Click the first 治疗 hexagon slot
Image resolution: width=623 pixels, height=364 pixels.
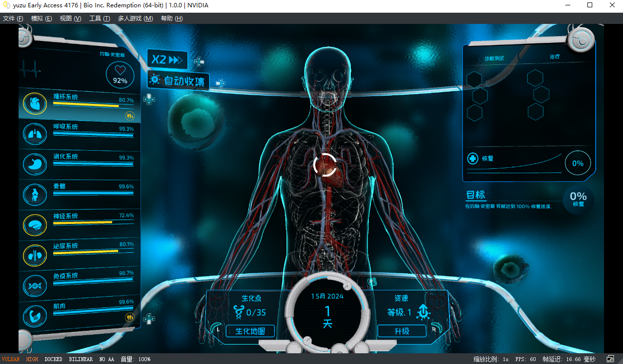535,78
